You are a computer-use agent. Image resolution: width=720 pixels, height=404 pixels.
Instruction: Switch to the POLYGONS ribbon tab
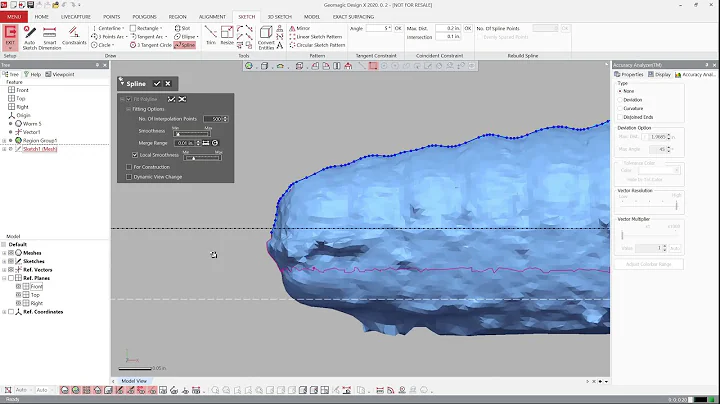(x=144, y=17)
